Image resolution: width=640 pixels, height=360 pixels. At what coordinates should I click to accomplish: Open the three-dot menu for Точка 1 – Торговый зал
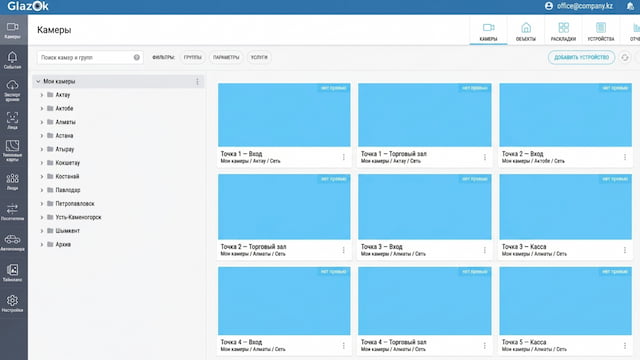pos(485,157)
